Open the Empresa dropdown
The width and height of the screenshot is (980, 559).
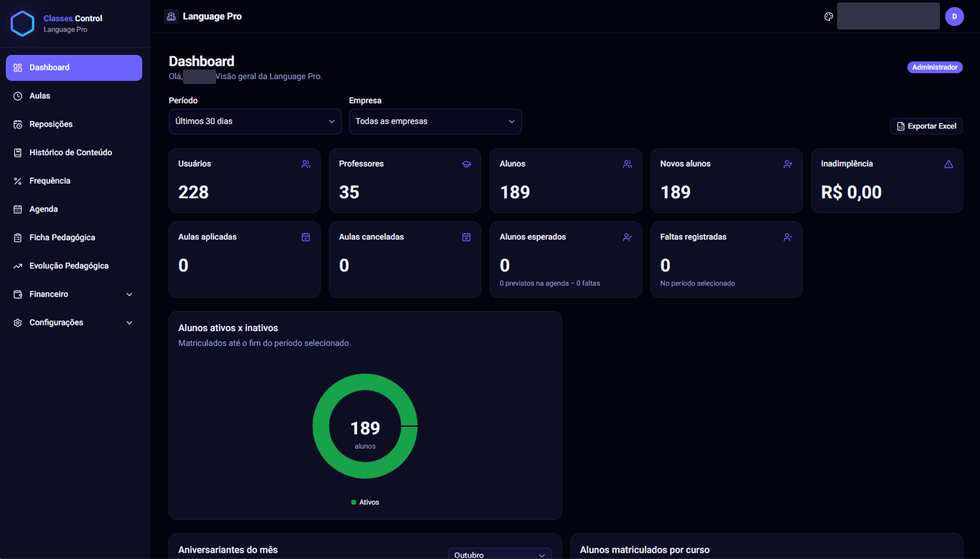pos(435,122)
